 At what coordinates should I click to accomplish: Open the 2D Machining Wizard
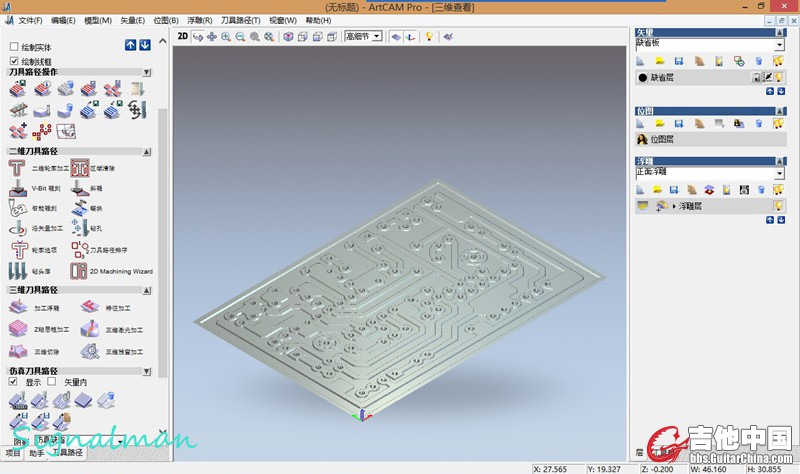click(81, 271)
